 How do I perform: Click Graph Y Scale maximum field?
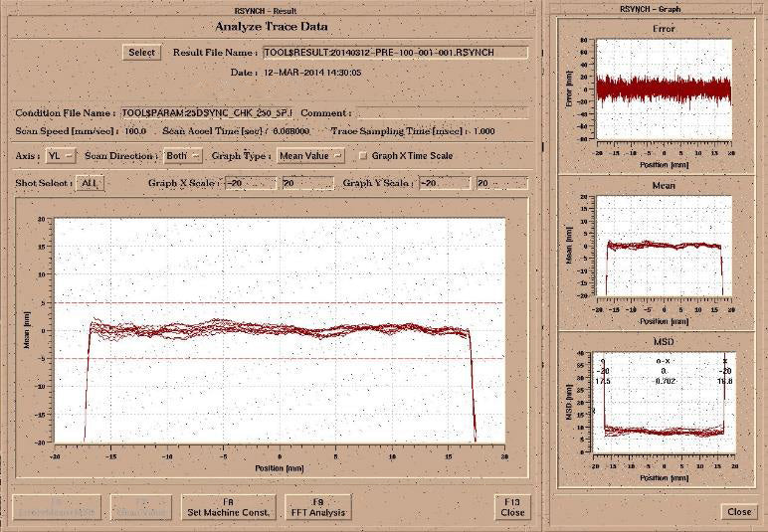[500, 184]
